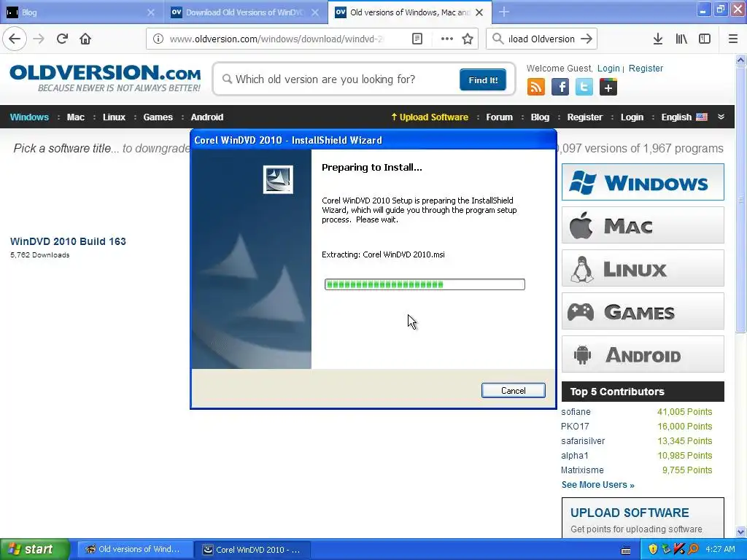Close the 'Download Old Versions of WinDVD' tab
Screen dimensions: 747x560
pyautogui.click(x=315, y=12)
